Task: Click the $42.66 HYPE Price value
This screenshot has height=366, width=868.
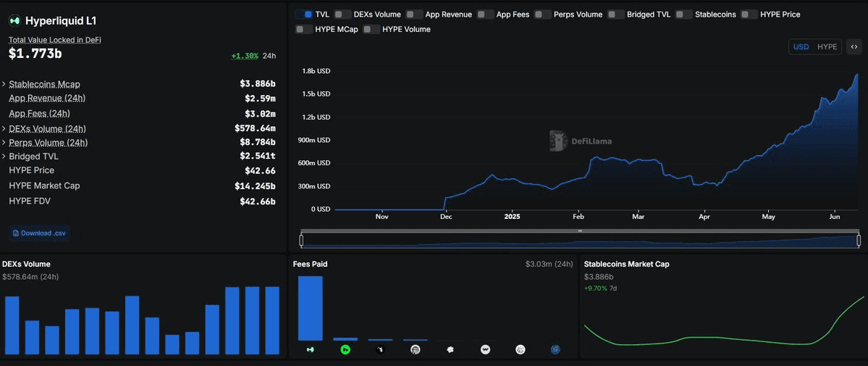Action: point(260,171)
